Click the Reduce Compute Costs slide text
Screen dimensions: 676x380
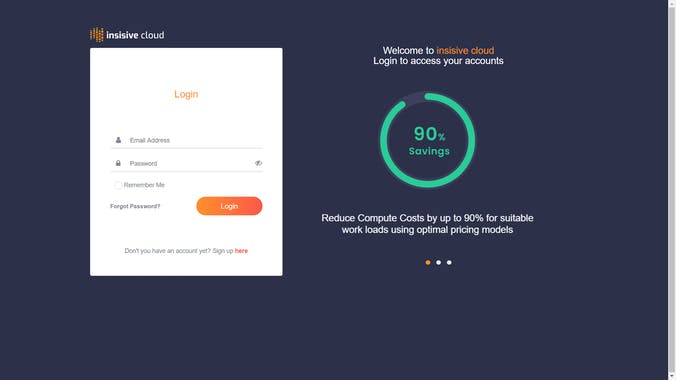point(427,224)
